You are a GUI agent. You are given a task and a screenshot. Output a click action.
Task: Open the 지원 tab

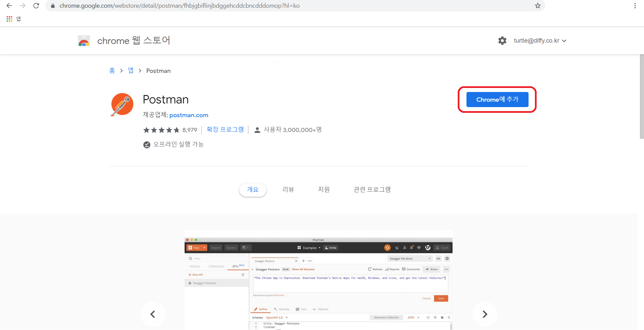pos(324,190)
